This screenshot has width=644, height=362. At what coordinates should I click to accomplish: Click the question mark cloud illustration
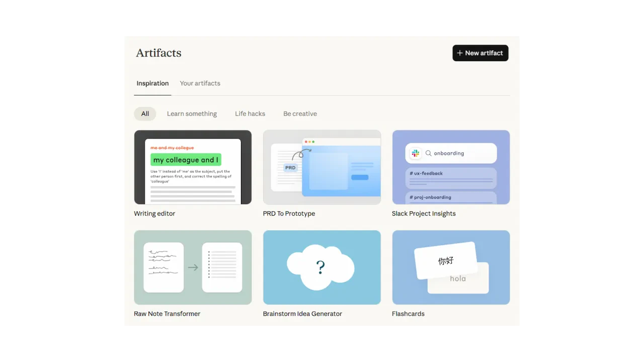click(321, 267)
